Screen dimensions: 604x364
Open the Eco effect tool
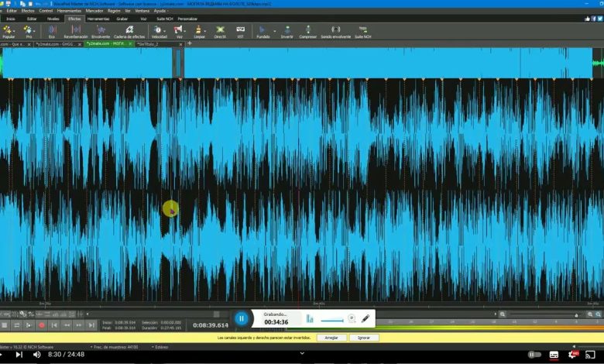pos(52,31)
